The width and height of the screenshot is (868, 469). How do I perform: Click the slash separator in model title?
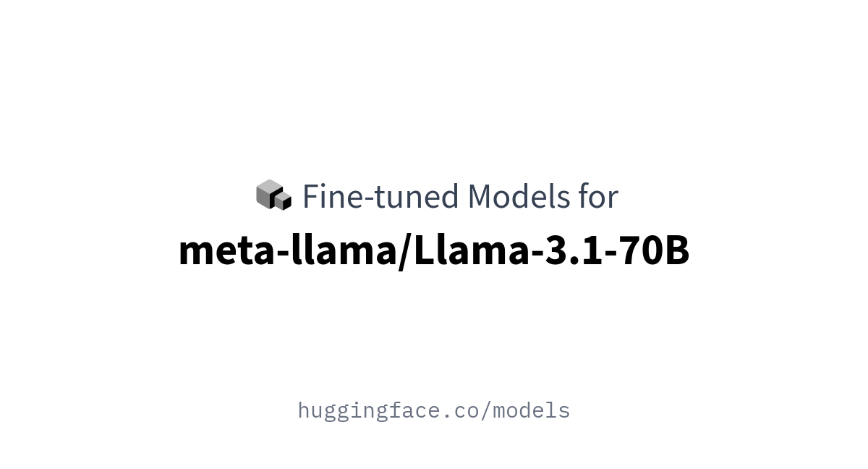click(x=404, y=252)
